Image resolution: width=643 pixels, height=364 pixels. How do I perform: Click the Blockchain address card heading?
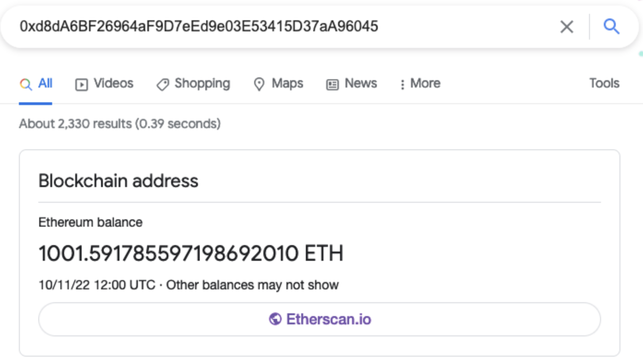118,181
